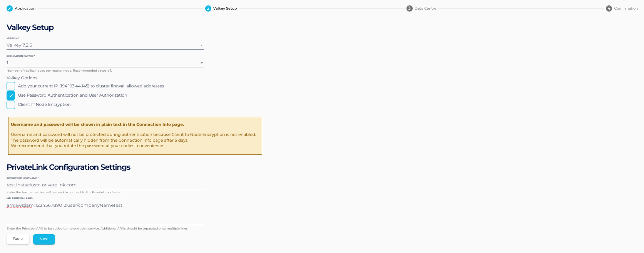
Task: Click the step 2 circle icon
Action: coord(208,8)
